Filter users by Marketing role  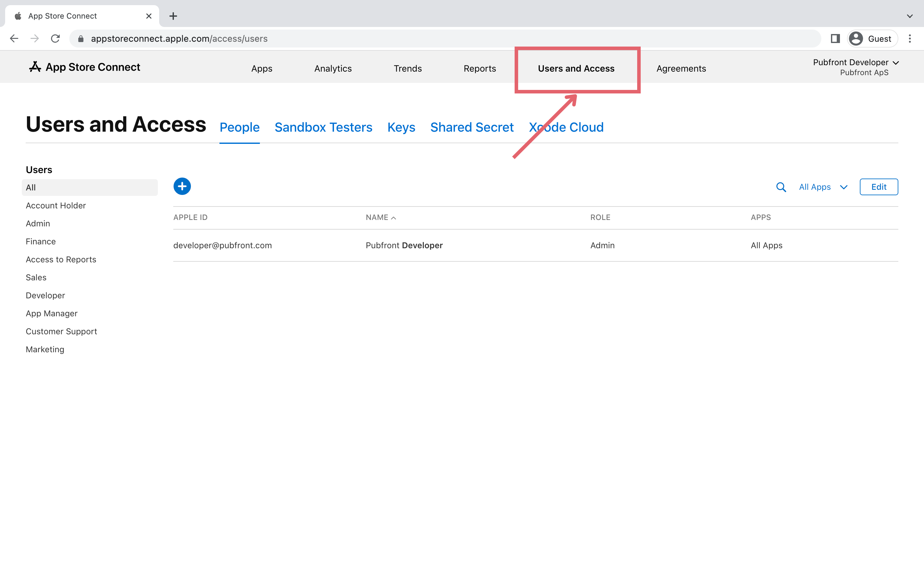pyautogui.click(x=45, y=349)
